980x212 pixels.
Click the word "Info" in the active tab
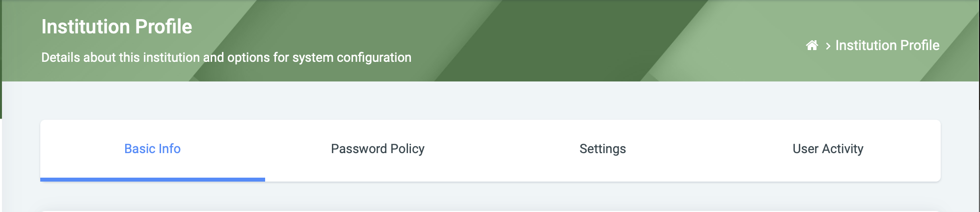coord(169,149)
